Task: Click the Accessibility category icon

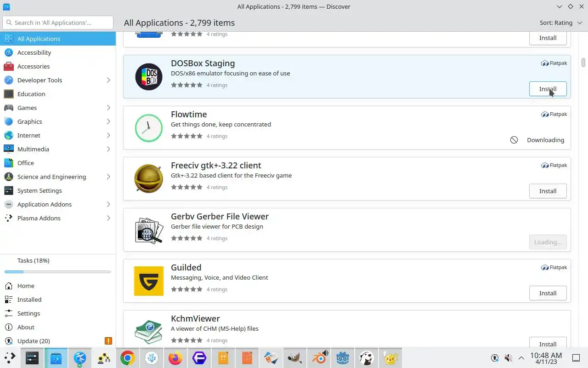Action: click(x=8, y=52)
